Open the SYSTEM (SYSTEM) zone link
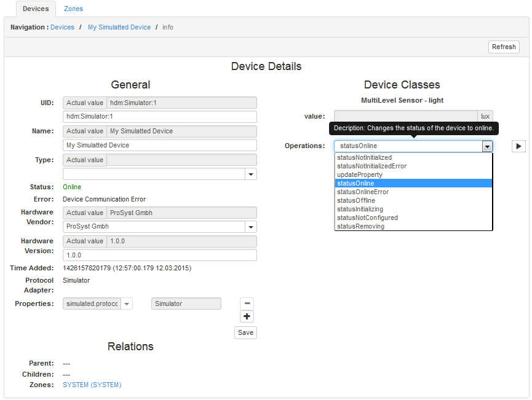 click(x=92, y=385)
